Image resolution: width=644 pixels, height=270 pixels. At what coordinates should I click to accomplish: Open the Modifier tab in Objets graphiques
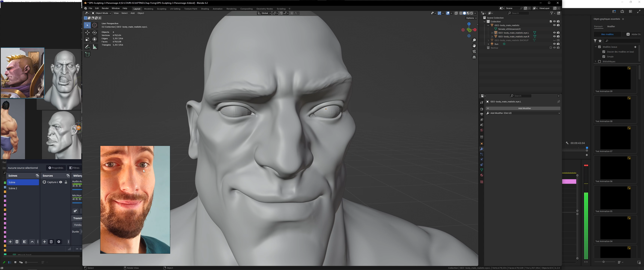point(611,27)
